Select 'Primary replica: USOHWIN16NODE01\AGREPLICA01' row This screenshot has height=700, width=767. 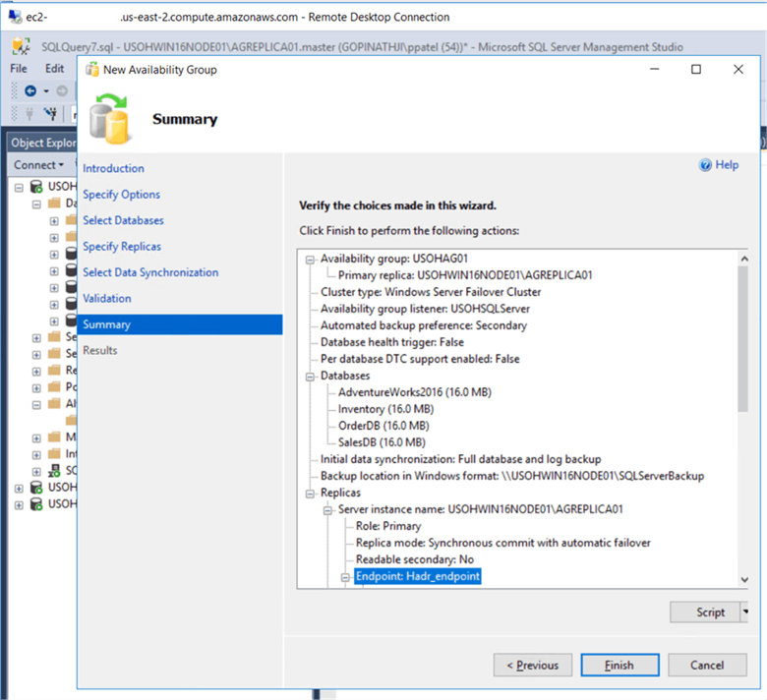coord(465,275)
